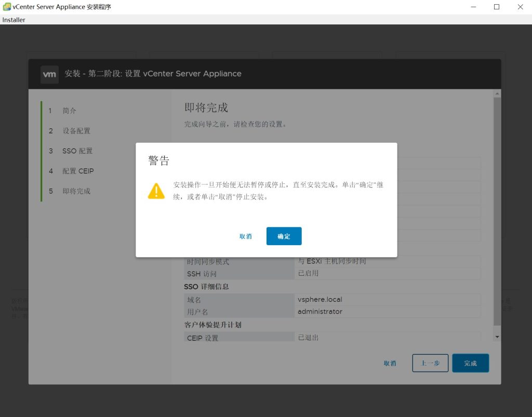
Task: Click the administrator username value
Action: coord(320,311)
